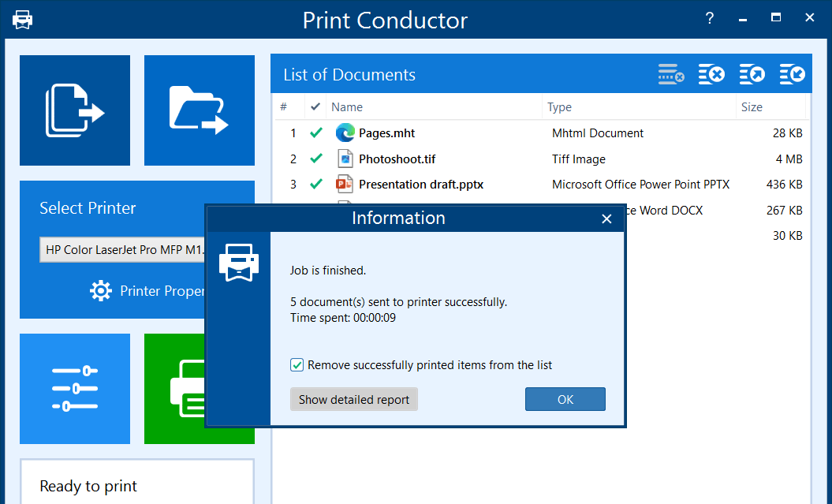Viewport: 832px width, 504px height.
Task: Open the HP Color LaserJet printer dropdown
Action: (122, 250)
